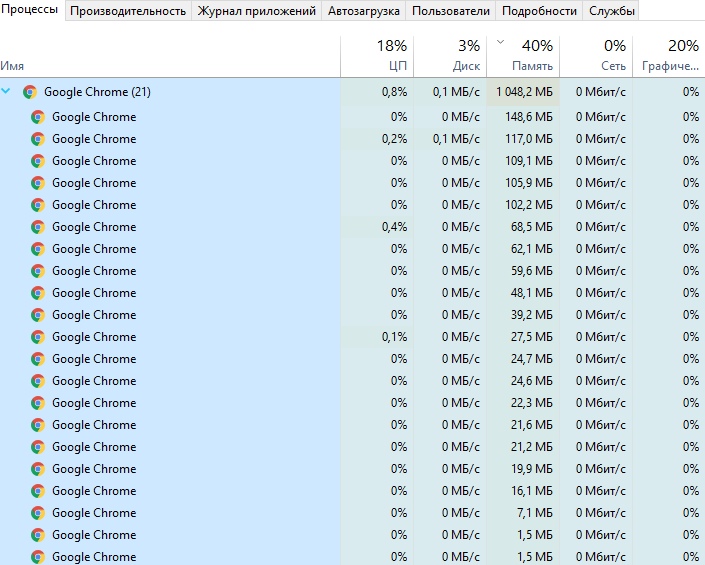Select the Chrome process using 16,1 МБ
Image resolution: width=705 pixels, height=565 pixels.
coord(94,491)
